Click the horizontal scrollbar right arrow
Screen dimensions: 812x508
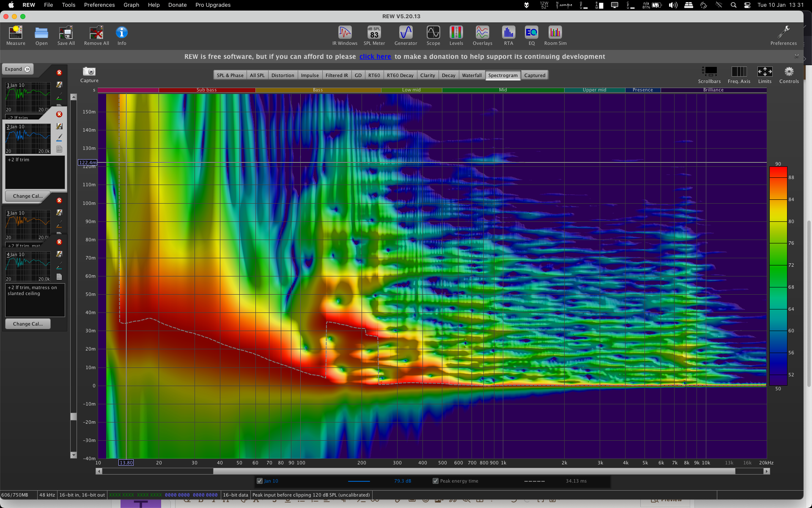[x=766, y=471]
